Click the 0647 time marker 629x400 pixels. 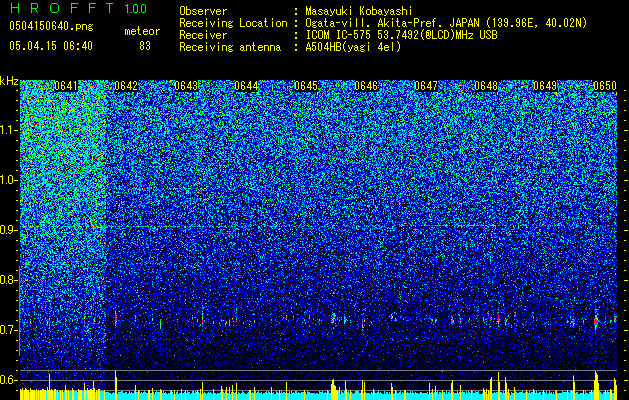click(x=426, y=86)
